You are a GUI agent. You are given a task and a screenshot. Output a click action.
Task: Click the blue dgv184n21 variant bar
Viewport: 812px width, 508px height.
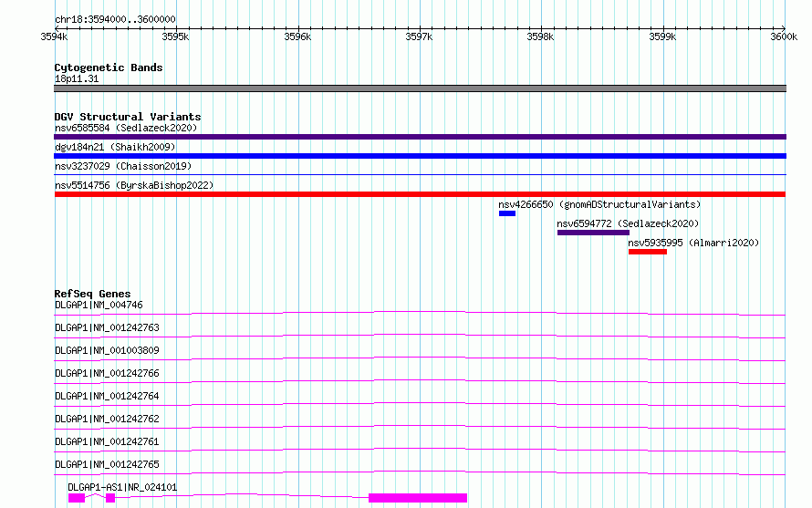[x=420, y=156]
